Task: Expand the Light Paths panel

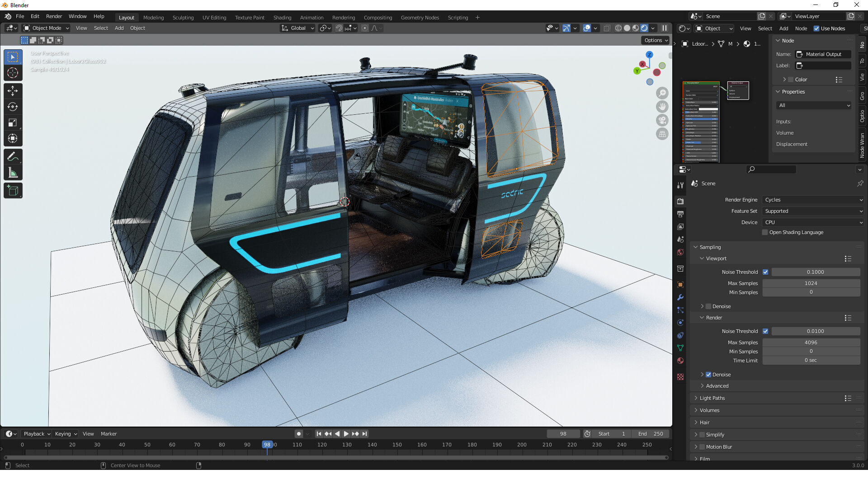Action: coord(712,398)
